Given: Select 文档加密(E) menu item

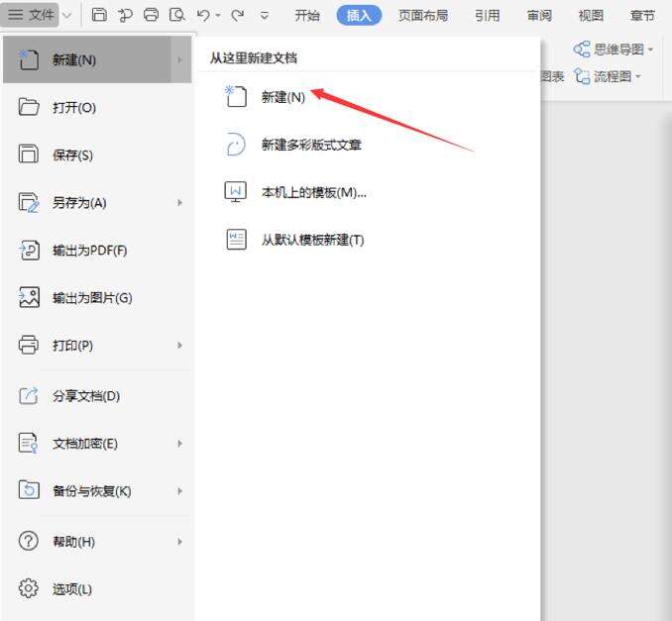Looking at the screenshot, I should coord(97,444).
